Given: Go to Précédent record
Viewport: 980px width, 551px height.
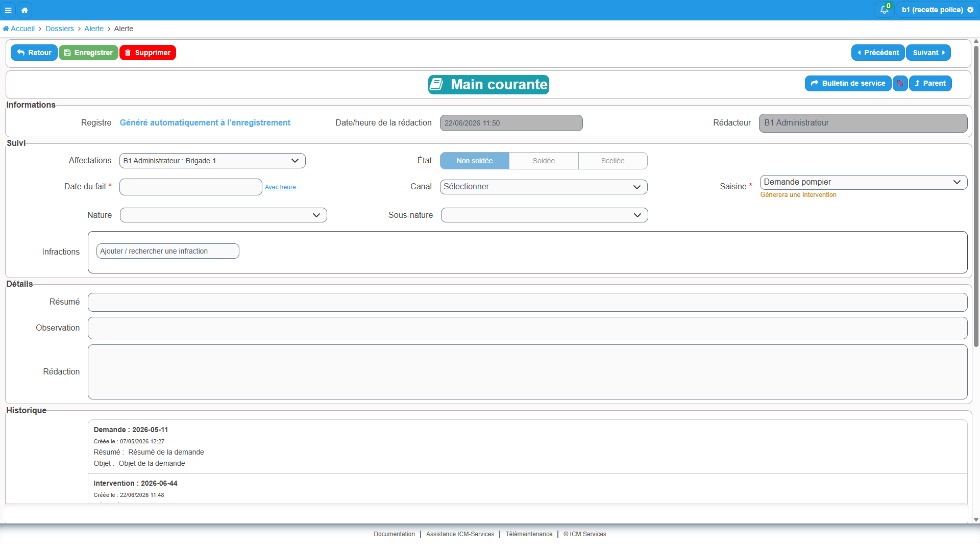Looking at the screenshot, I should (x=878, y=53).
